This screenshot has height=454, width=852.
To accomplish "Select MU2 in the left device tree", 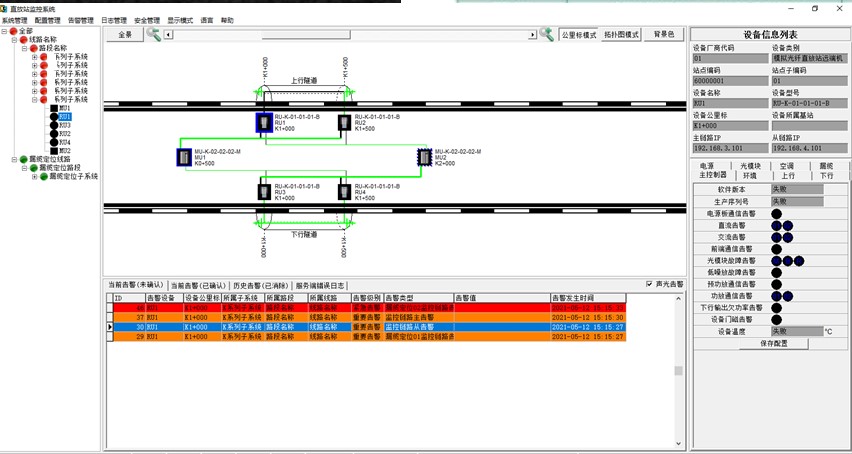I will pyautogui.click(x=65, y=151).
